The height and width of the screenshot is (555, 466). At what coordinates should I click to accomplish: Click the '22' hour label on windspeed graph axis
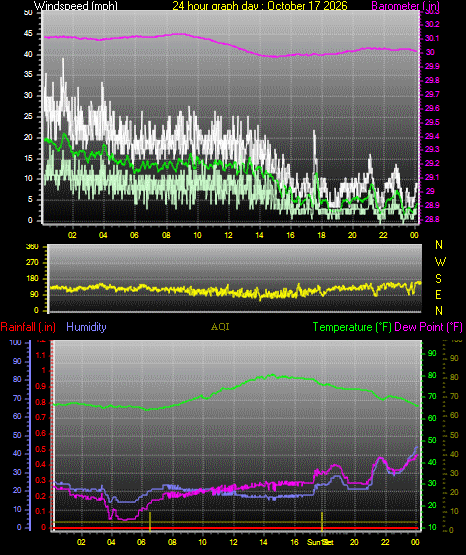pyautogui.click(x=383, y=235)
